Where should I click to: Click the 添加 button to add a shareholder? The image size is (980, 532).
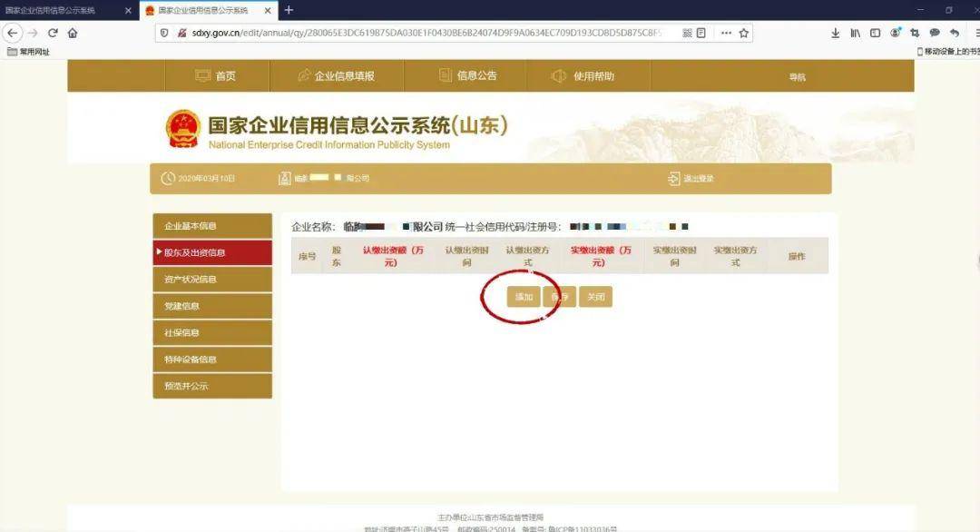pyautogui.click(x=524, y=297)
